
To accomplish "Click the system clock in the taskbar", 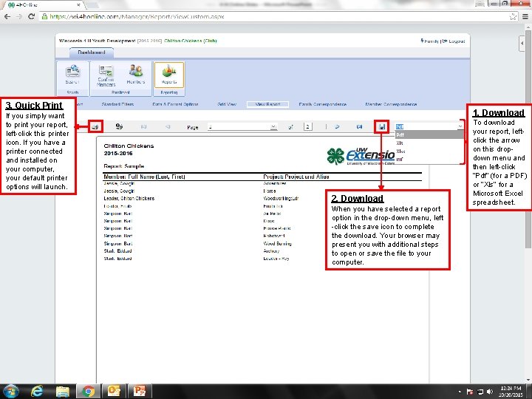I will pyautogui.click(x=511, y=392).
